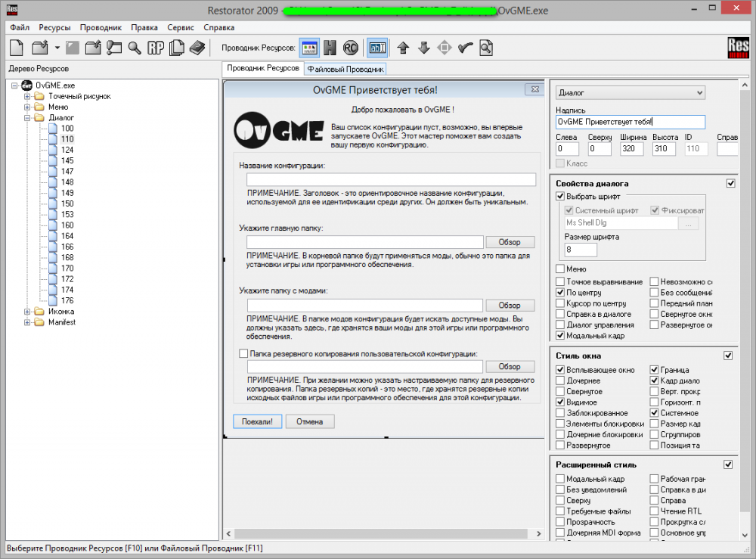Switch to the 'Файловый Проводник' tab
Image resolution: width=756 pixels, height=559 pixels.
pyautogui.click(x=345, y=69)
